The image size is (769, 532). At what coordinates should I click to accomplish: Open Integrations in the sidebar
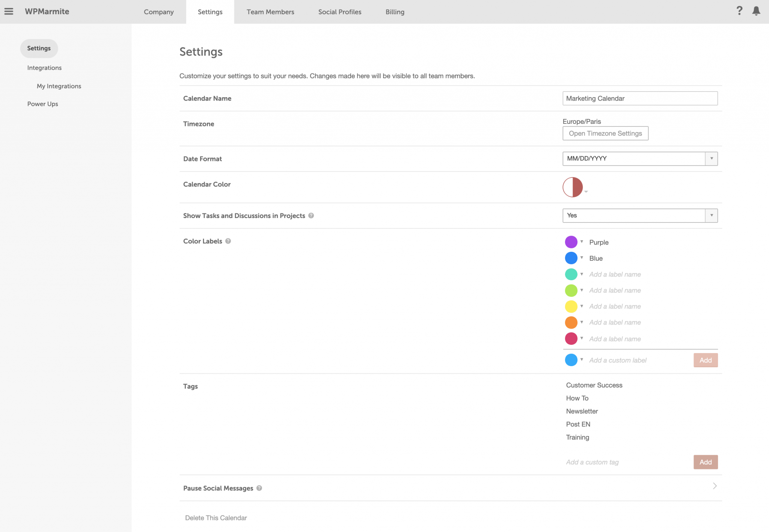(44, 68)
